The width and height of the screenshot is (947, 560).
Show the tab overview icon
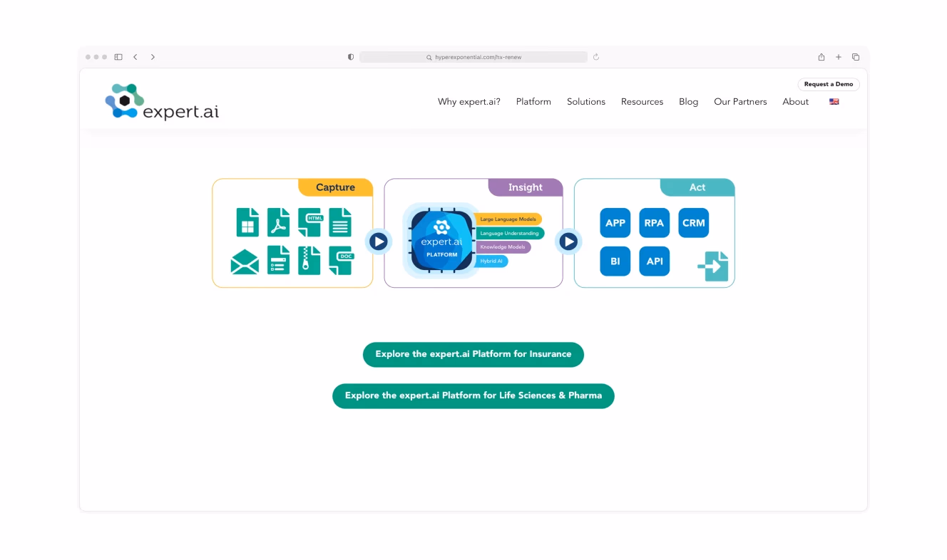[856, 57]
